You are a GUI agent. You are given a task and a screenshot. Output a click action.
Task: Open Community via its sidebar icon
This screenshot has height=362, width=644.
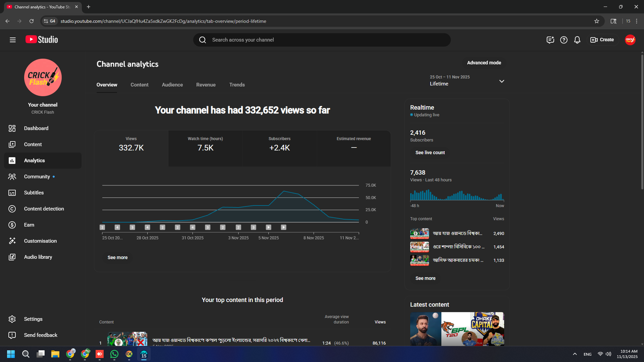pyautogui.click(x=12, y=177)
